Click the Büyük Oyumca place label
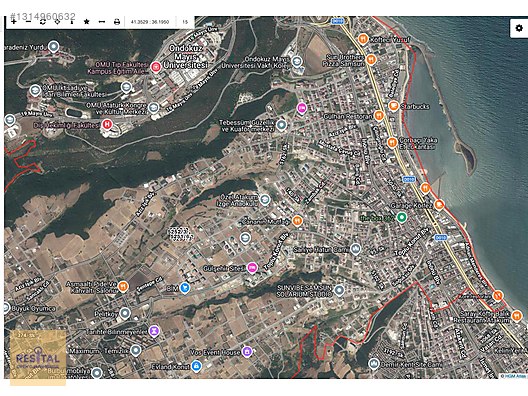The height and width of the screenshot is (396, 528). click(33, 308)
